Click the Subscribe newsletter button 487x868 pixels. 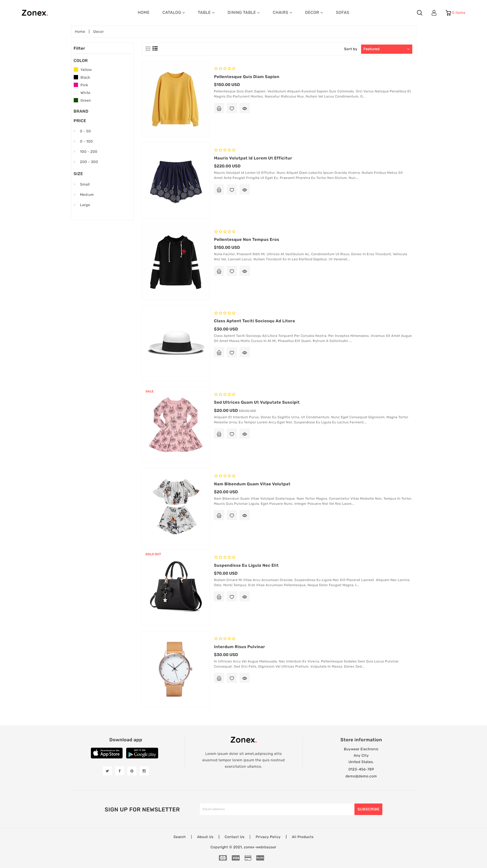(x=368, y=809)
